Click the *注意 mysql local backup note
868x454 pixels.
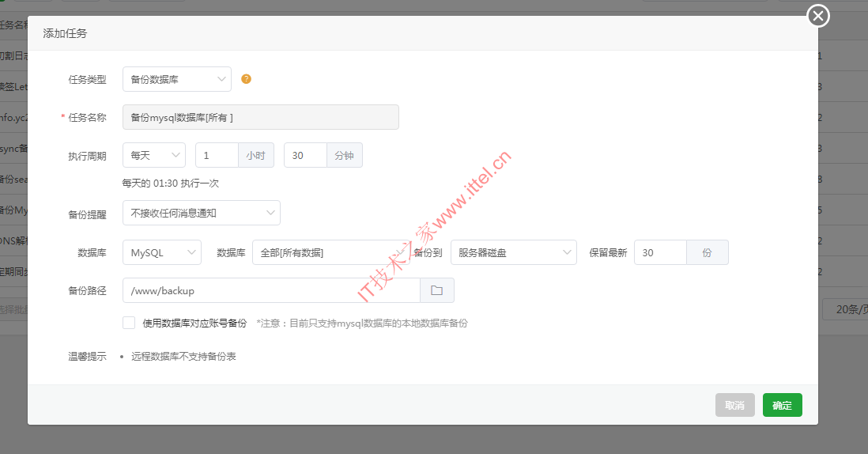[x=362, y=323]
